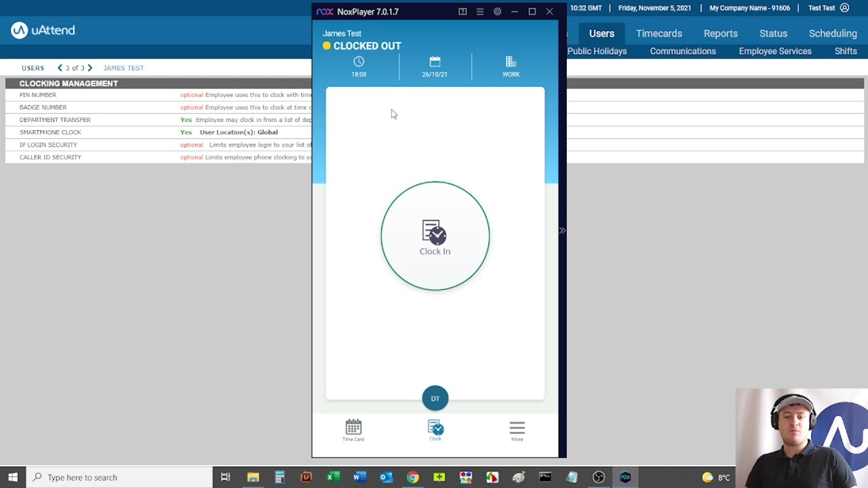The image size is (868, 488).
Task: Select the Clock tab in bottom navigation
Action: [x=435, y=430]
